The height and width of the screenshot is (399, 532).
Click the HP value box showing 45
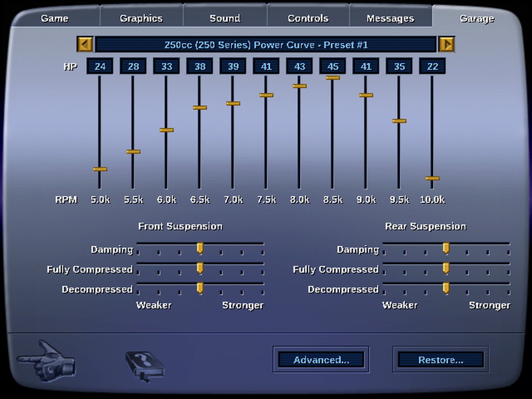point(332,66)
